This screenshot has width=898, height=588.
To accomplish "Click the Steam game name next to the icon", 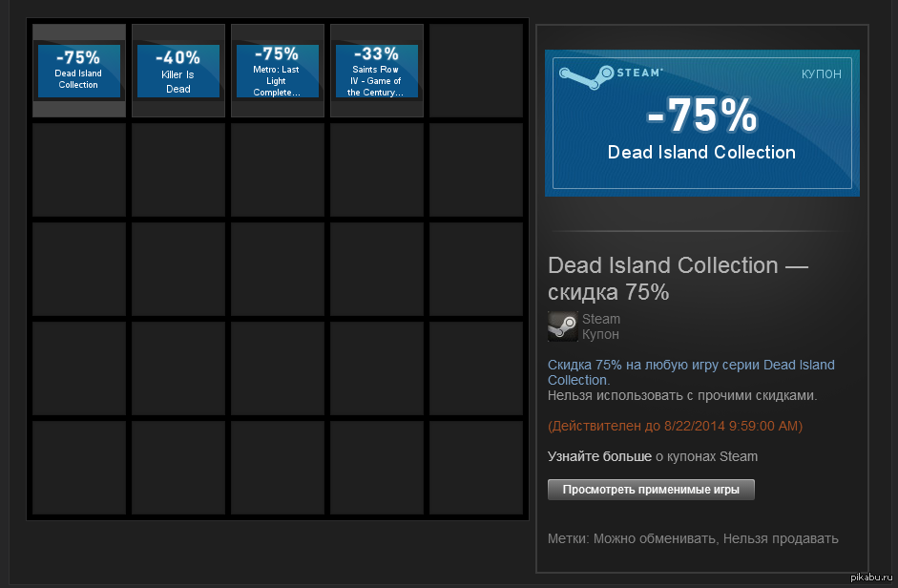I will (601, 319).
